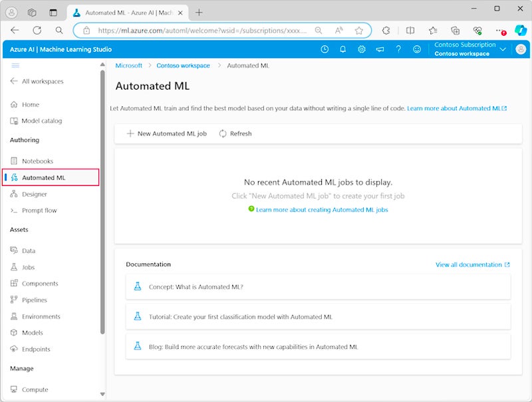
Task: Click the sidebar scroll up arrow
Action: [102, 64]
